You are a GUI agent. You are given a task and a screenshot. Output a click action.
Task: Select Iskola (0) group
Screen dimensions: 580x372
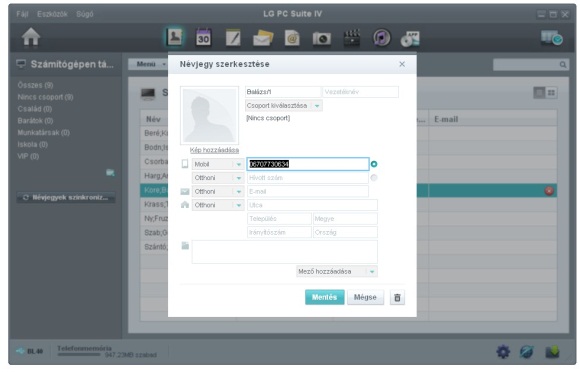[33, 144]
